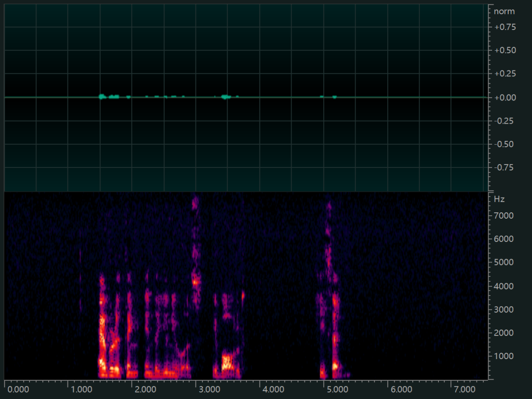Click the bright low-frequency spectrogram blob near 3.4 seconds
This screenshot has height=399, width=532.
[228, 363]
